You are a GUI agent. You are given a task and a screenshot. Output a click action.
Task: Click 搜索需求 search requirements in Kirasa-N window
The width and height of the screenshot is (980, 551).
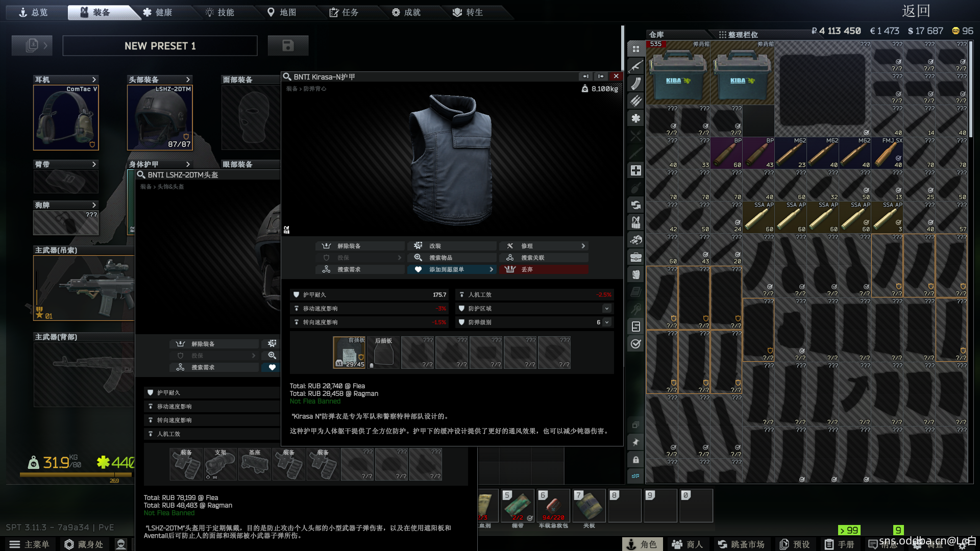(360, 269)
